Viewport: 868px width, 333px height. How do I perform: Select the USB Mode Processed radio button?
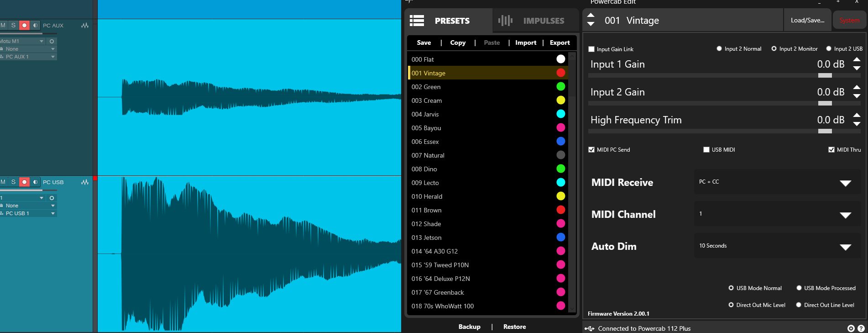[799, 288]
